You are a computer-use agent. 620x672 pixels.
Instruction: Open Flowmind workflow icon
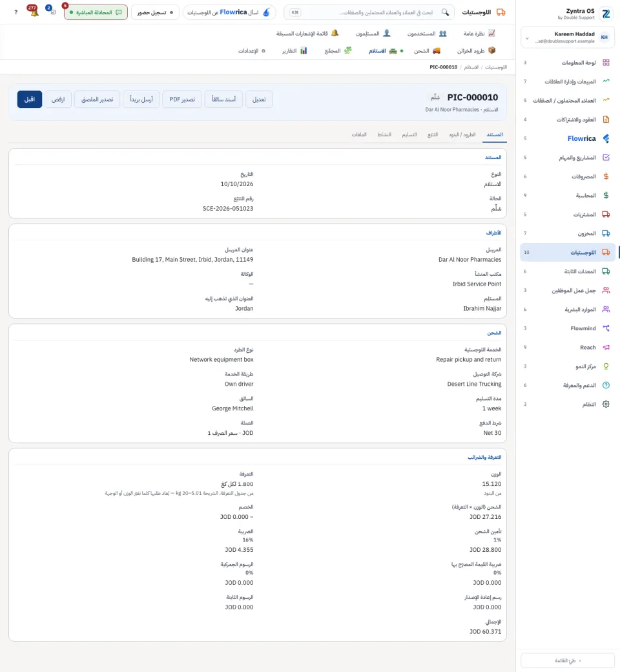[x=606, y=328]
